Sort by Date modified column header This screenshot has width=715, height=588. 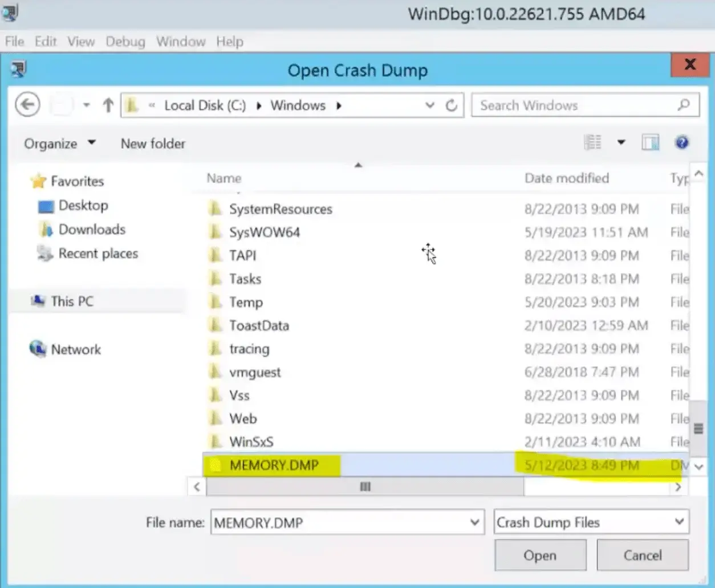pyautogui.click(x=567, y=178)
